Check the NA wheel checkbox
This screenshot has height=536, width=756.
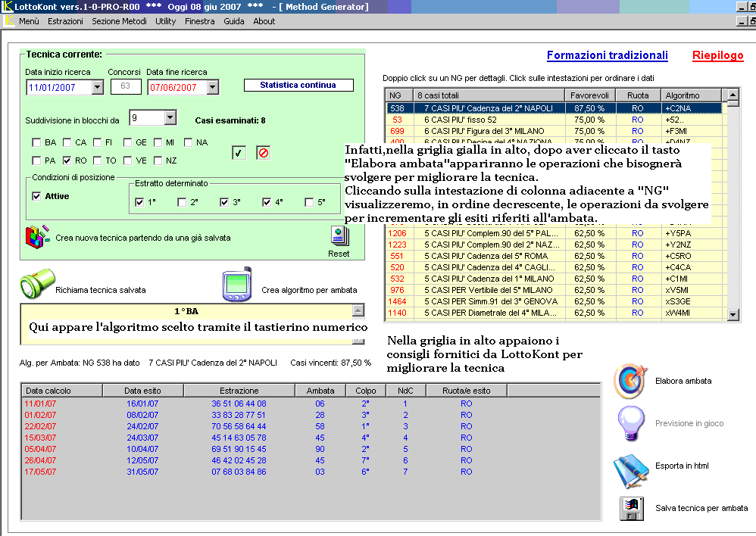(x=188, y=142)
